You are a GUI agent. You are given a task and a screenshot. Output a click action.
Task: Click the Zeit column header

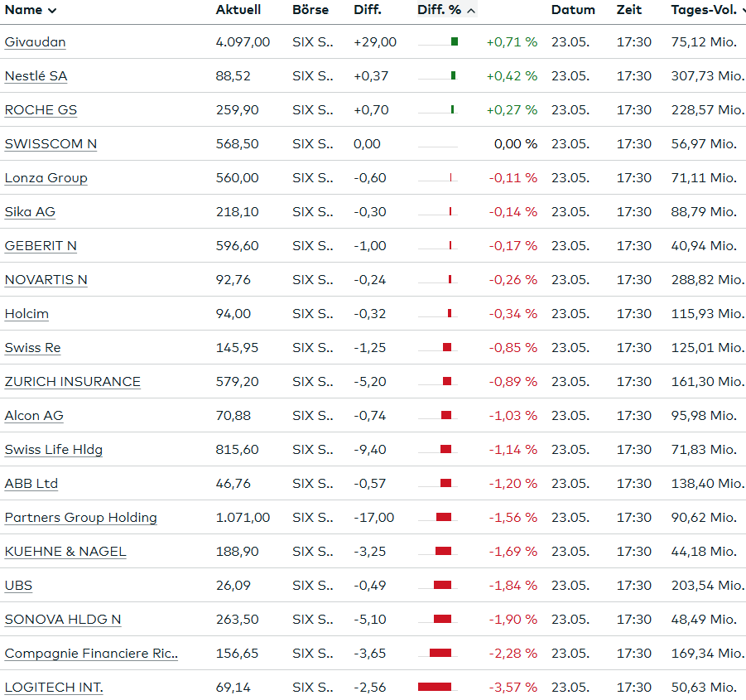[x=629, y=10]
